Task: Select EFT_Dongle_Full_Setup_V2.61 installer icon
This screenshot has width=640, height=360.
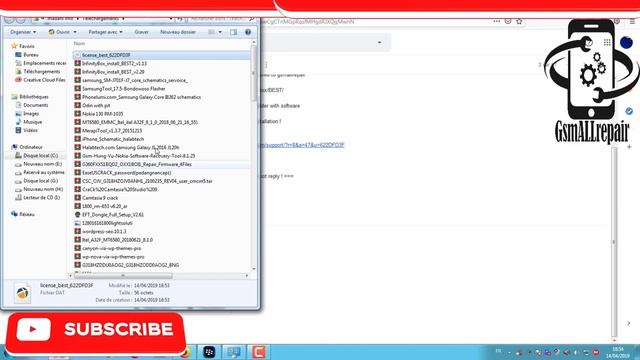Action: pyautogui.click(x=78, y=215)
